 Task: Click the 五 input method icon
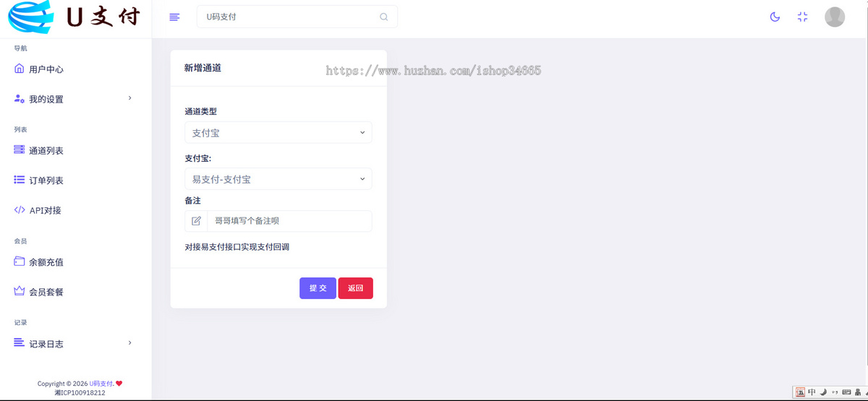pyautogui.click(x=800, y=392)
